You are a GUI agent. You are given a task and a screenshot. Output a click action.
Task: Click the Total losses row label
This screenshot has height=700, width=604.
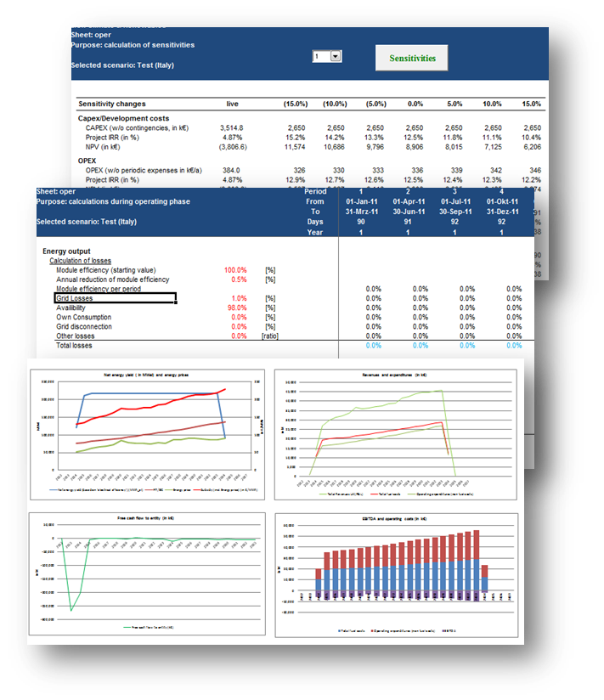pos(74,346)
